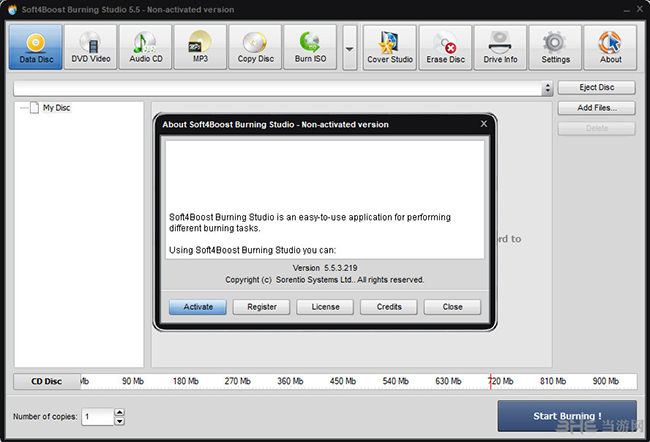
Task: Click the 720 Mb red capacity marker
Action: pyautogui.click(x=491, y=381)
